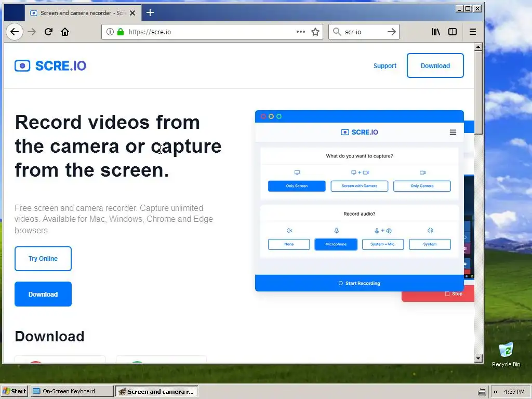Image resolution: width=532 pixels, height=399 pixels.
Task: Choose System + Mic. audio option
Action: (x=383, y=244)
